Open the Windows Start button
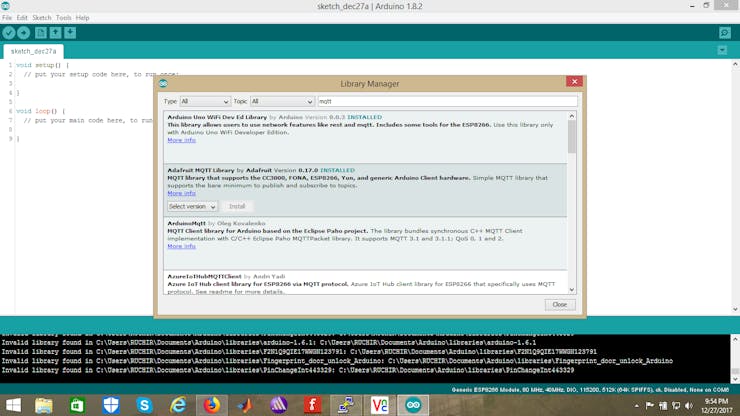 [13, 405]
